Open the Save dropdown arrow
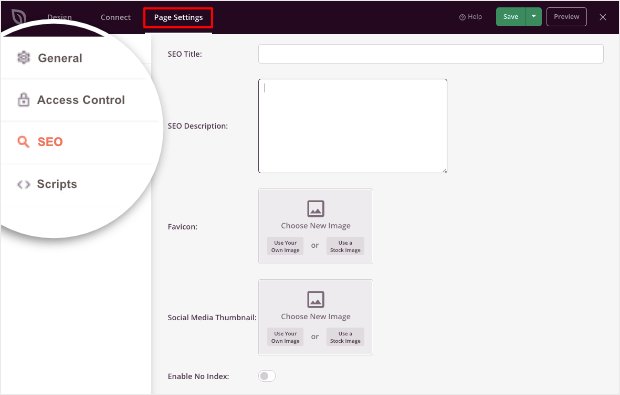The image size is (620, 395). pyautogui.click(x=534, y=17)
